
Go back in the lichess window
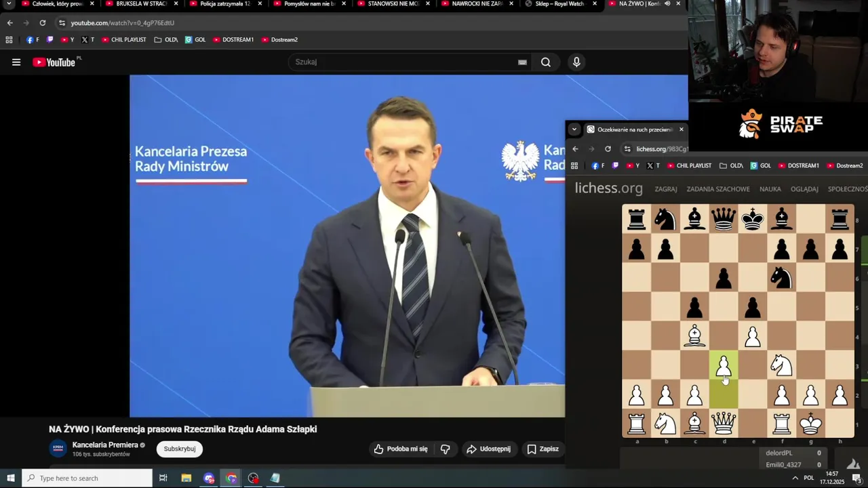pos(575,149)
